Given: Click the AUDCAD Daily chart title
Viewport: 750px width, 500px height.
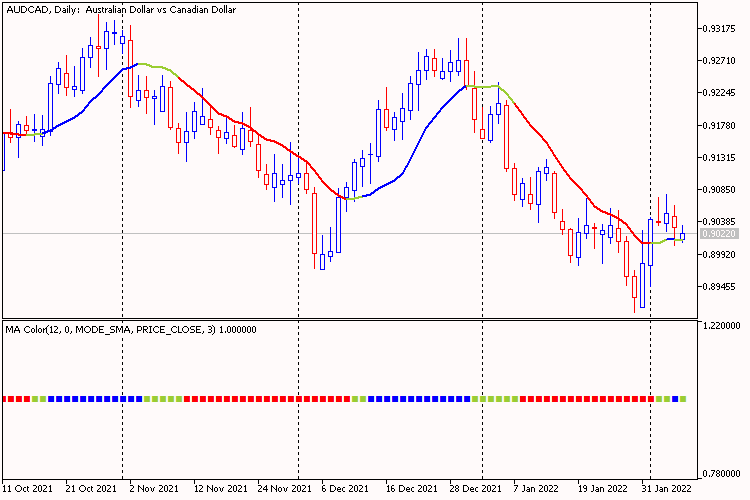Looking at the screenshot, I should pyautogui.click(x=121, y=10).
